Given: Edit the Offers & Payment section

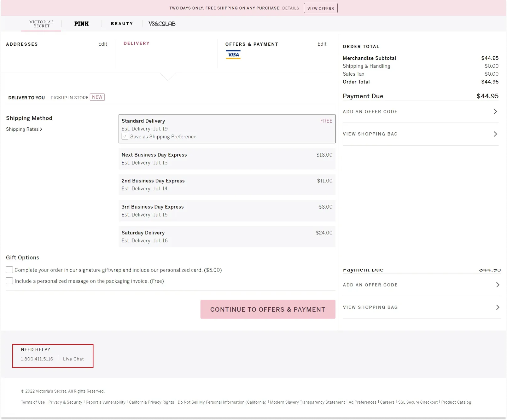Looking at the screenshot, I should click(x=322, y=44).
